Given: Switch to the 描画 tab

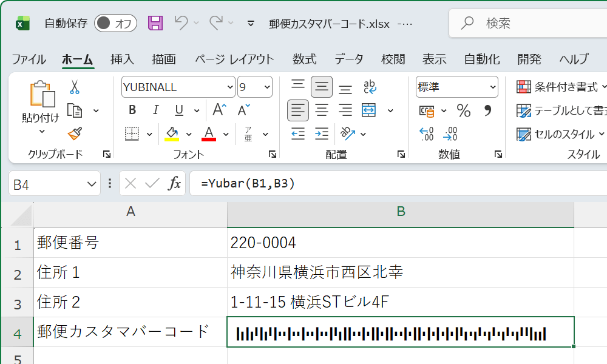Looking at the screenshot, I should (164, 59).
